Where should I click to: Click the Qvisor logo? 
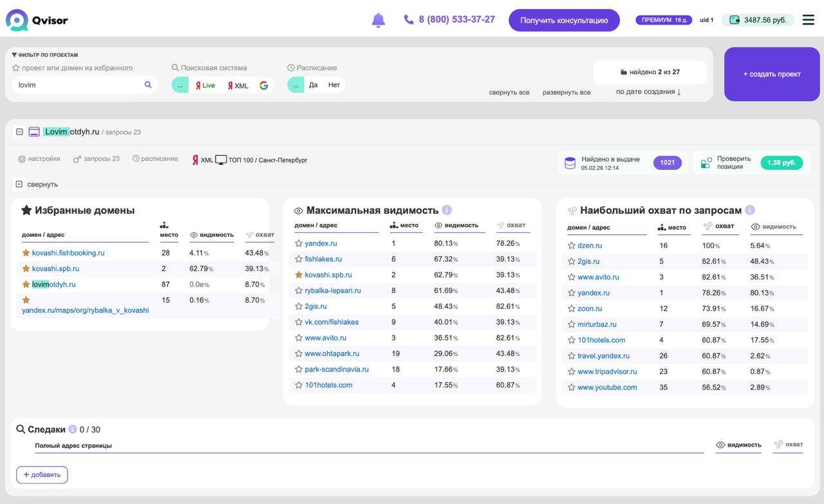pyautogui.click(x=37, y=20)
